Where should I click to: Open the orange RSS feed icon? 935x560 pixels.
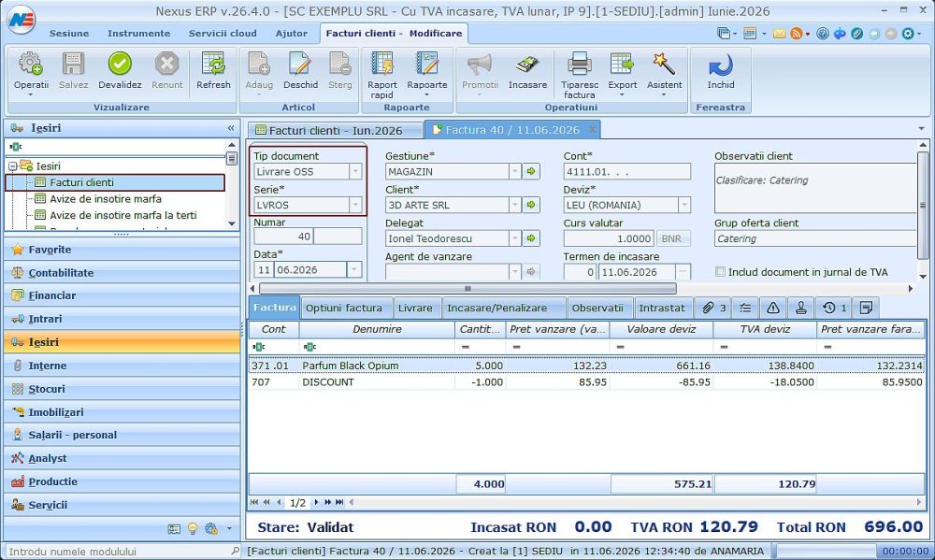[x=796, y=34]
